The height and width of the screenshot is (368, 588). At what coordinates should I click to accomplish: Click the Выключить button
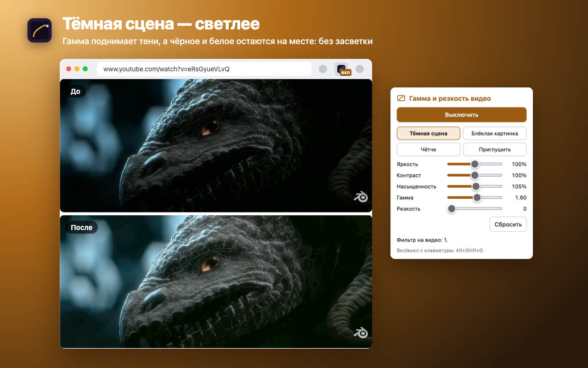(x=462, y=115)
